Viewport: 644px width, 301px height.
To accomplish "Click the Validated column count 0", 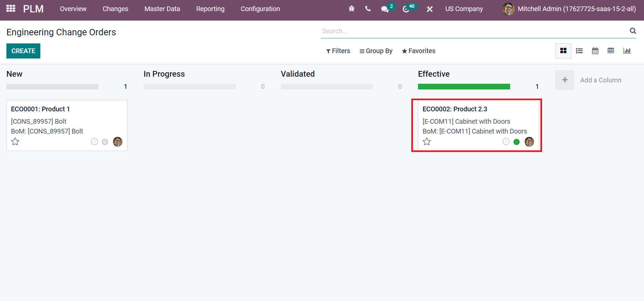I will tap(400, 86).
